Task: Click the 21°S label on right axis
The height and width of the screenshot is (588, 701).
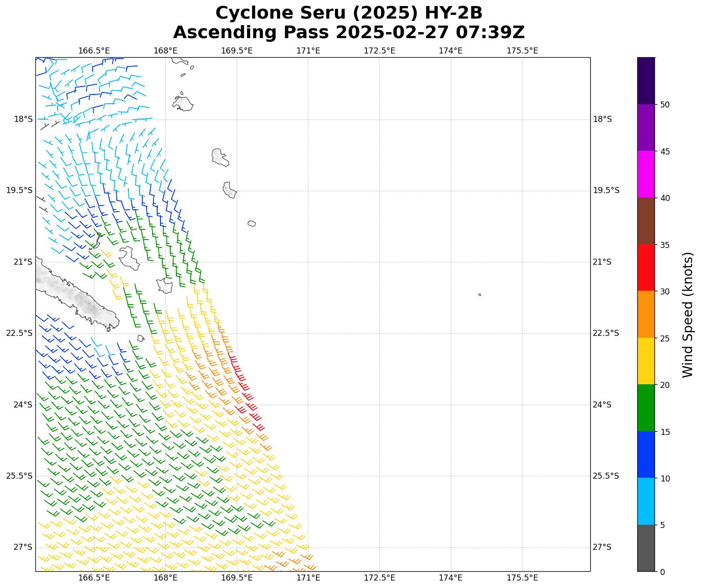Action: point(602,262)
